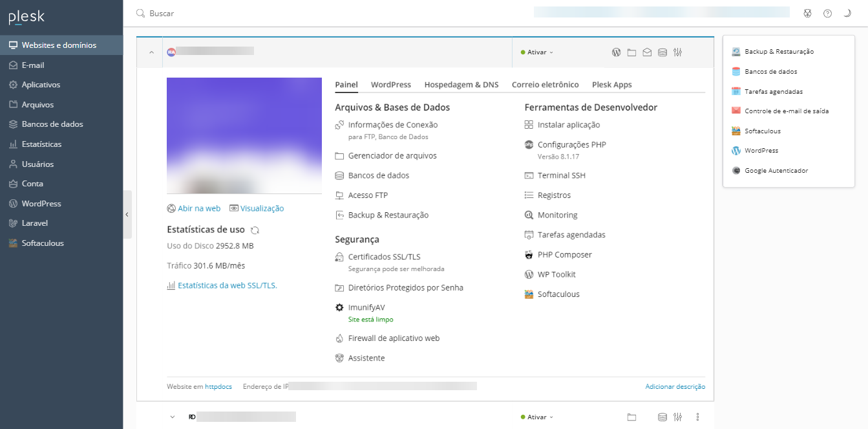Screen dimensions: 868x429
Task: Select Bancos de dados in left sidebar
Action: 61,124
